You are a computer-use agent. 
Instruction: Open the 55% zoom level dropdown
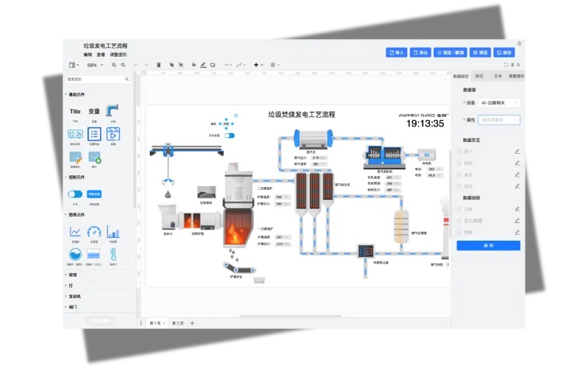(x=94, y=65)
